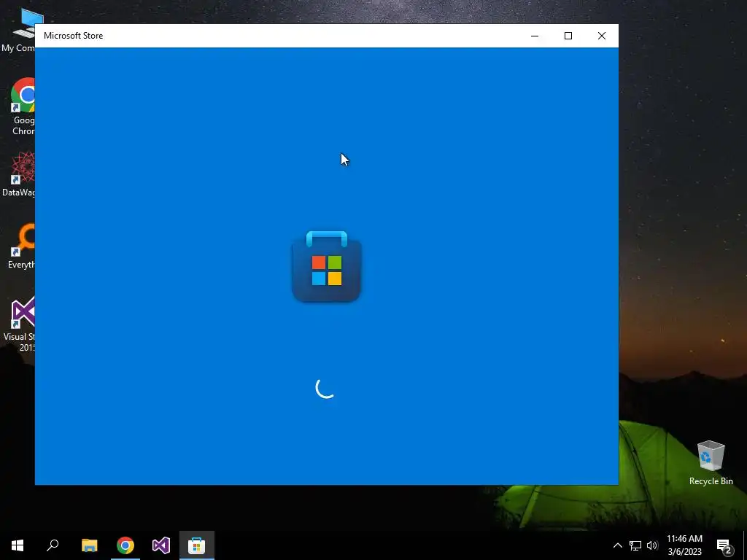Click the Microsoft Store window title
The height and width of the screenshot is (560, 747).
pos(74,36)
